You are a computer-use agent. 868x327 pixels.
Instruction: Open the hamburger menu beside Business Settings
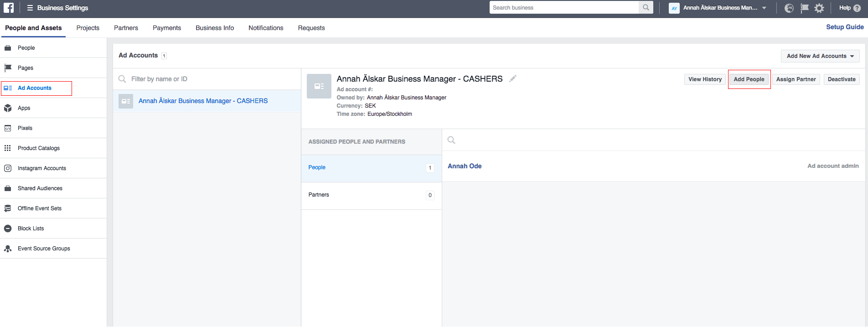coord(30,8)
